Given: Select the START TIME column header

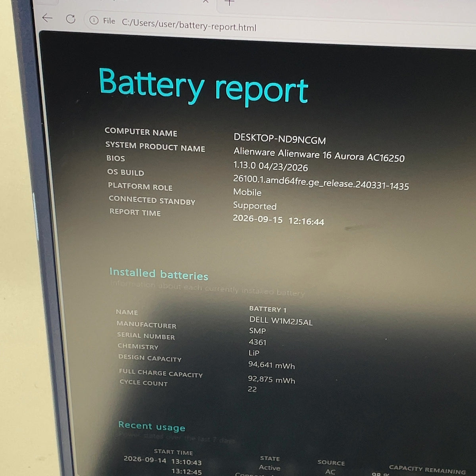Looking at the screenshot, I should tap(173, 452).
